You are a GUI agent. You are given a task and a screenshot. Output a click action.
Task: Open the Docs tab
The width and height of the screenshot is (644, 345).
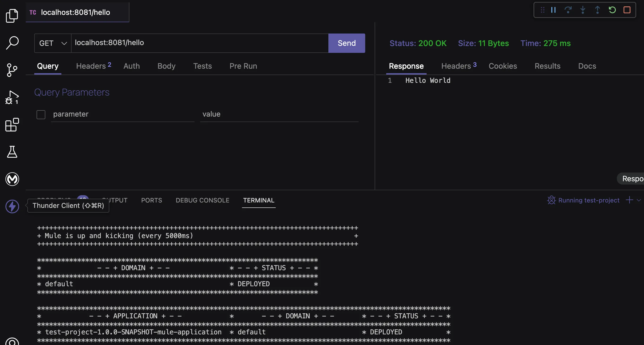pyautogui.click(x=587, y=66)
